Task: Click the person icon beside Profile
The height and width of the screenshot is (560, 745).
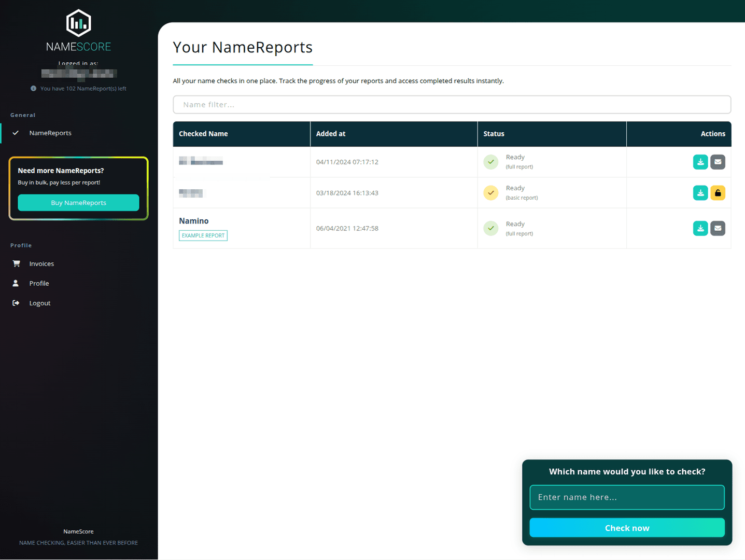Action: point(17,283)
